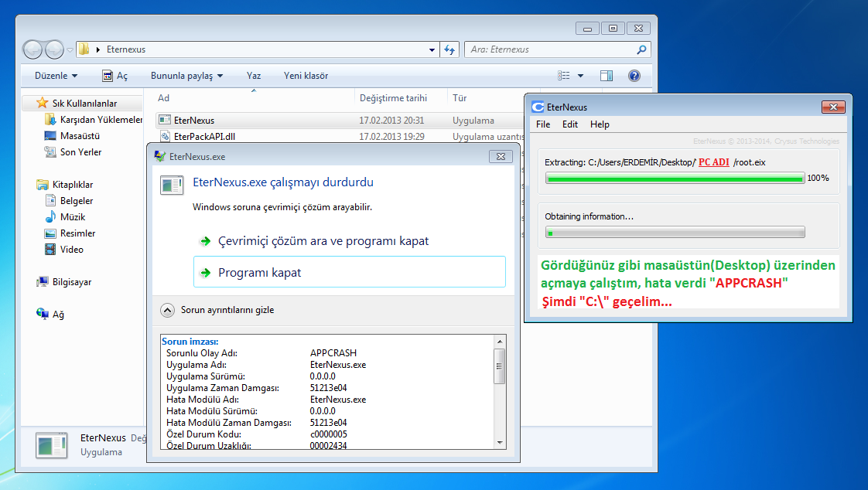Click Yeni klasör in the Explorer toolbar

pos(306,76)
